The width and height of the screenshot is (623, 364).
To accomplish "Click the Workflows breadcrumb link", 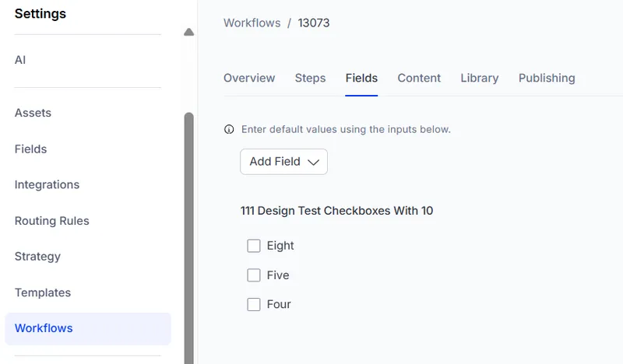I will coord(252,23).
